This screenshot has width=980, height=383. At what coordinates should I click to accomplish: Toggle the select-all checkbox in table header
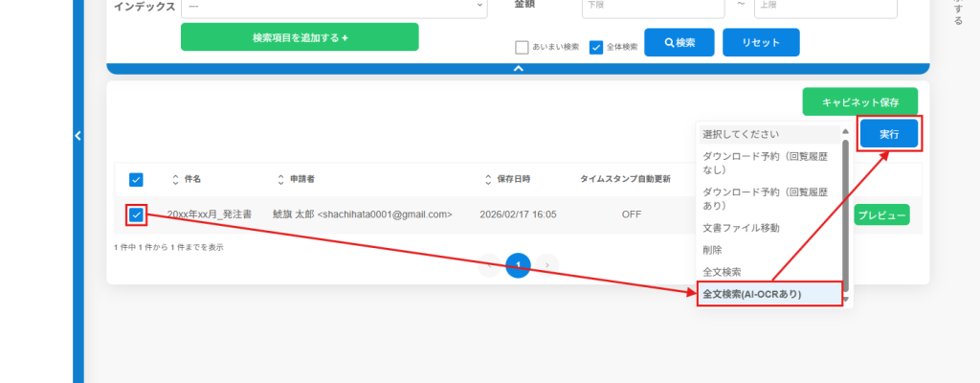click(136, 179)
